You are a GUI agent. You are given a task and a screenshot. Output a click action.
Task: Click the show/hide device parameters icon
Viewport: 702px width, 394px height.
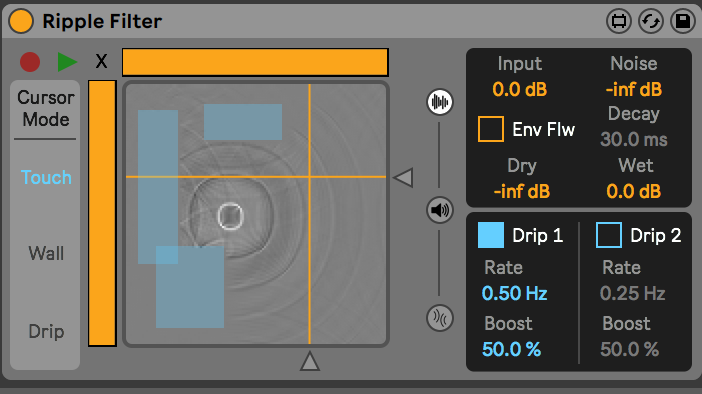point(619,21)
